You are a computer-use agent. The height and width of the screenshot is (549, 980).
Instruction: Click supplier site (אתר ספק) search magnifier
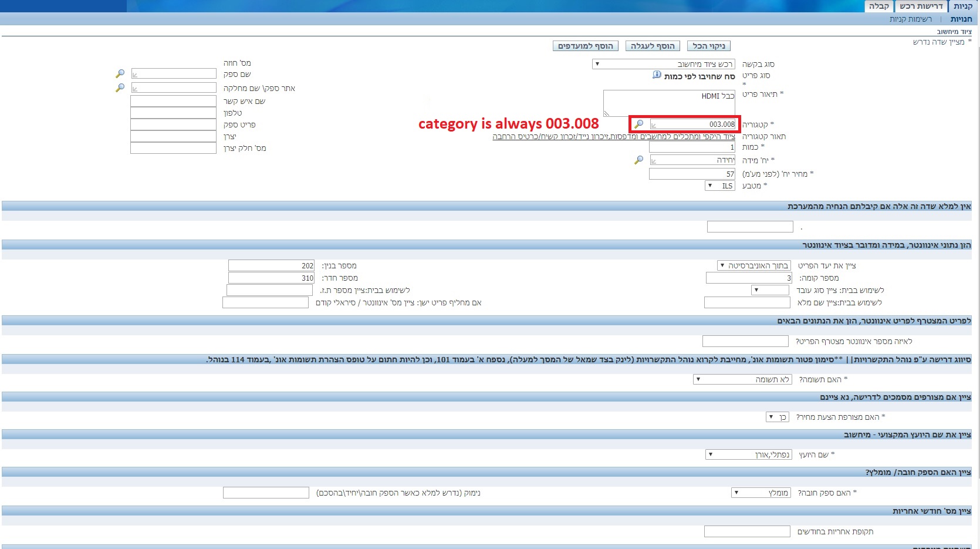(x=120, y=87)
